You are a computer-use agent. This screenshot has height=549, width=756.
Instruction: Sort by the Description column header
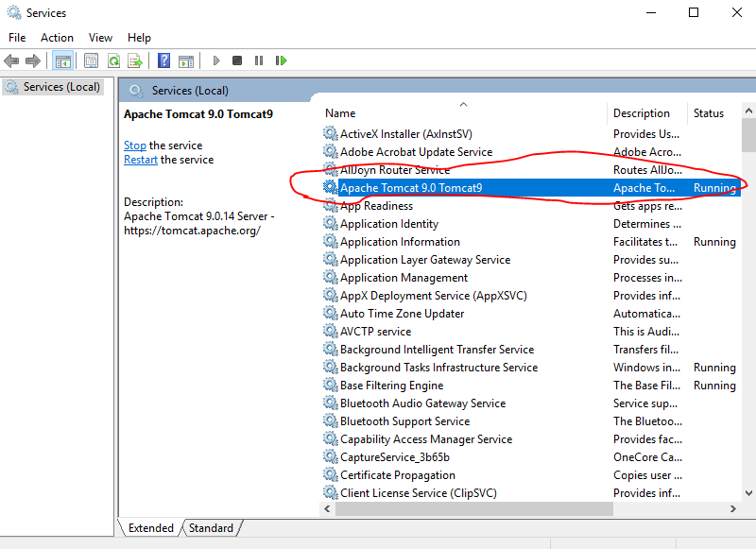click(x=646, y=113)
